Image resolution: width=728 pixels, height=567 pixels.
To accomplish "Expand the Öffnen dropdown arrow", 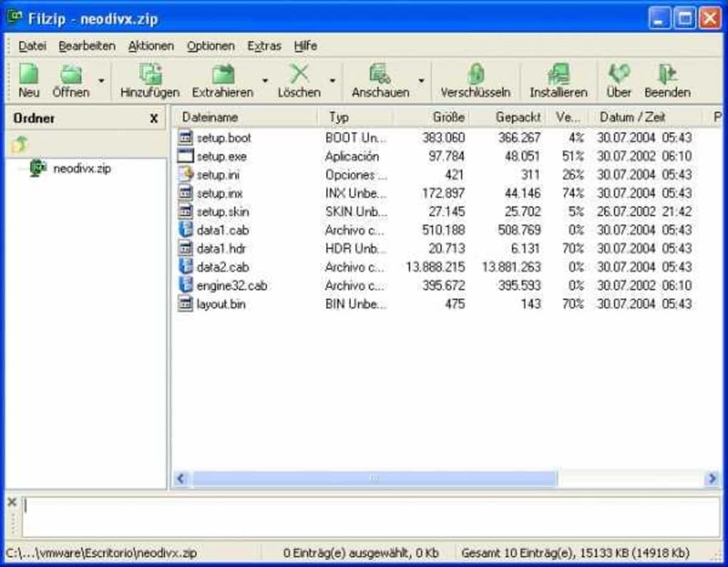I will point(101,81).
